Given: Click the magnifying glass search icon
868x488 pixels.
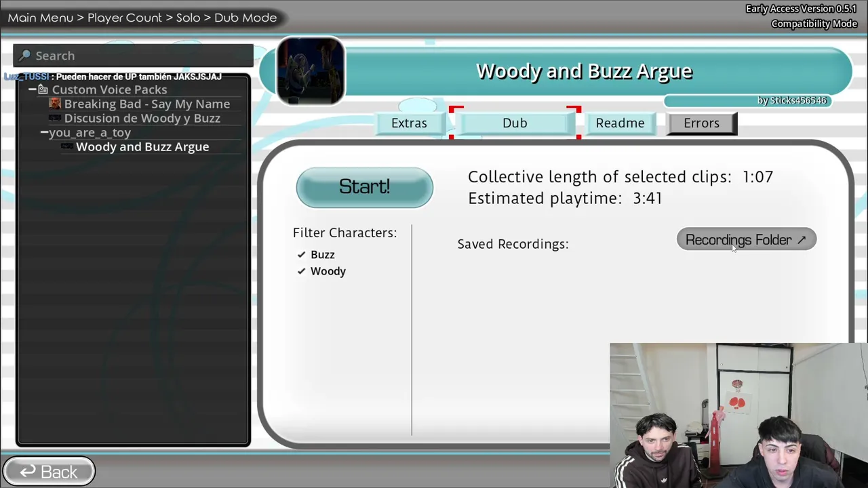Looking at the screenshot, I should [25, 56].
